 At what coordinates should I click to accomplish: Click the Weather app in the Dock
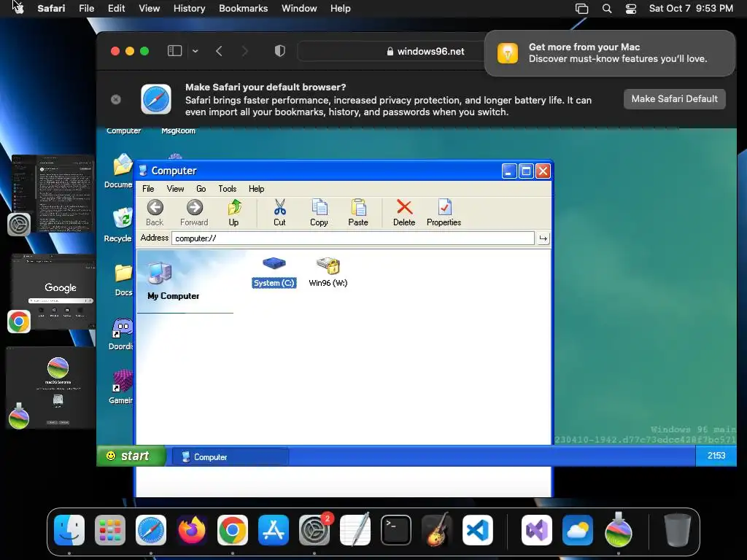coord(578,530)
